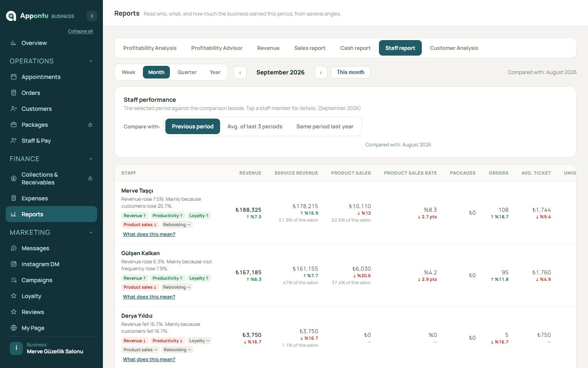This screenshot has height=368, width=588.
Task: Select the Year period option
Action: point(215,72)
